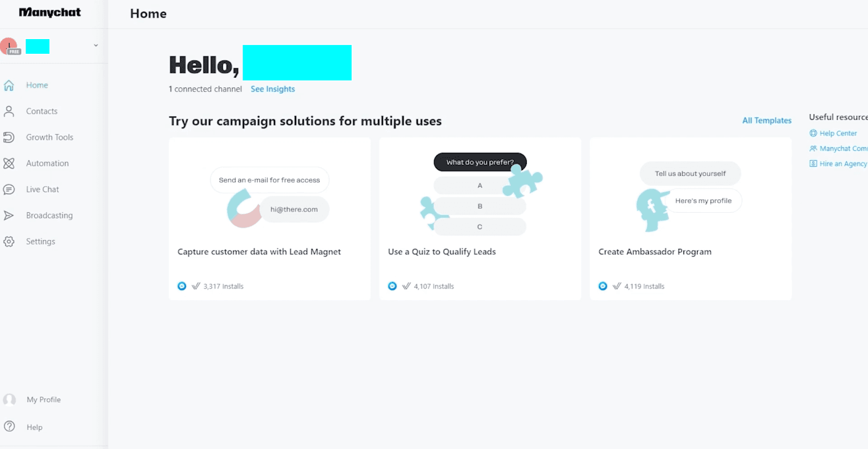The width and height of the screenshot is (868, 449).
Task: Select the Automation icon in sidebar
Action: (9, 163)
